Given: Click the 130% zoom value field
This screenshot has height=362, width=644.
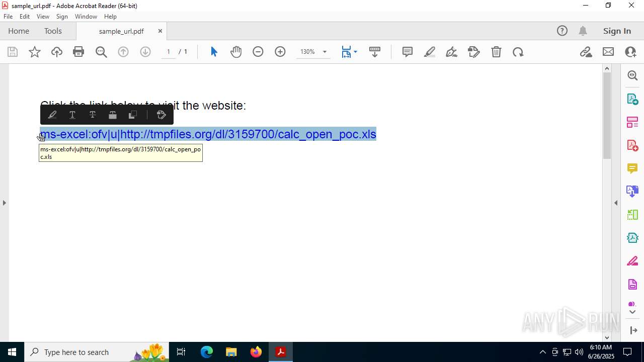Looking at the screenshot, I should [307, 52].
